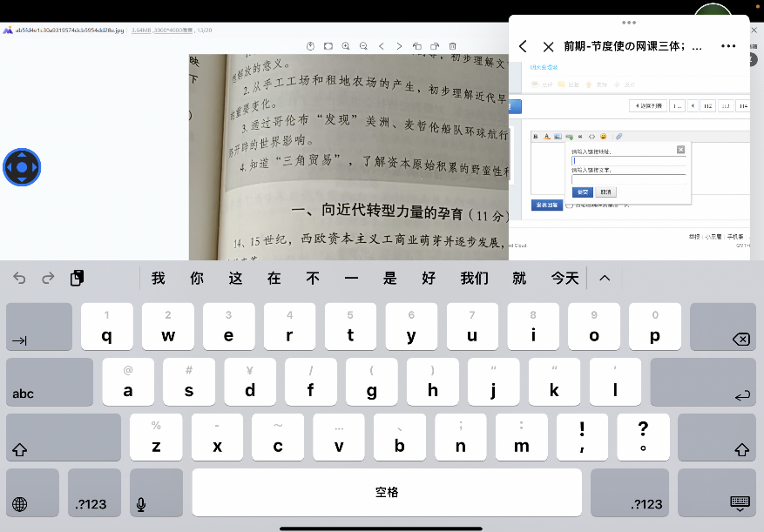Submit the link dialog
This screenshot has width=764, height=532.
point(583,192)
